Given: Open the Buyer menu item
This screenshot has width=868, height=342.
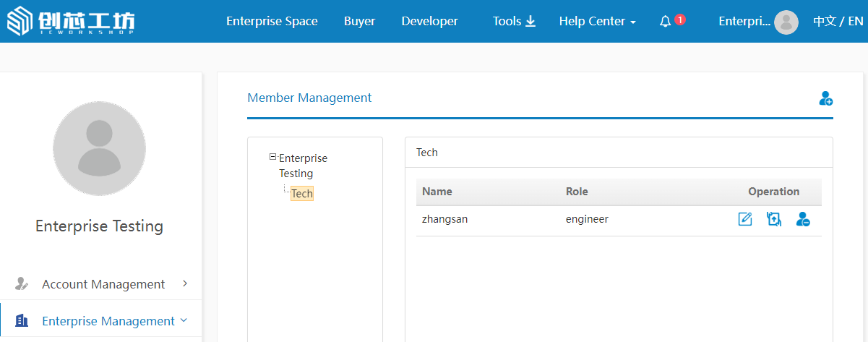Looking at the screenshot, I should 359,22.
